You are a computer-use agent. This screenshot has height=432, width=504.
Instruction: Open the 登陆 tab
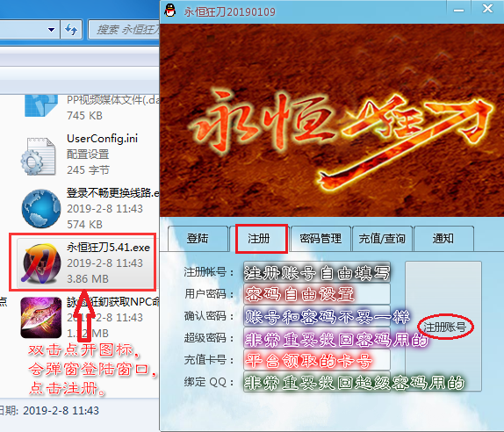[x=198, y=239]
